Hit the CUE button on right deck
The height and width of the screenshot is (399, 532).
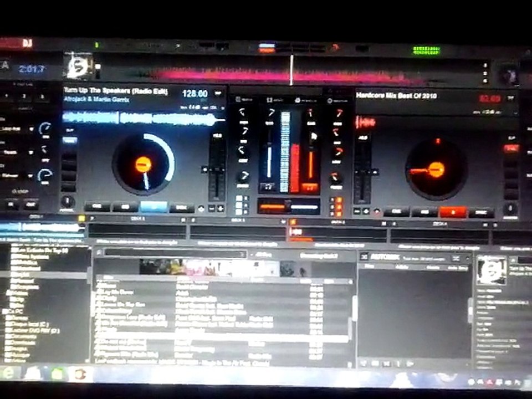pos(396,212)
